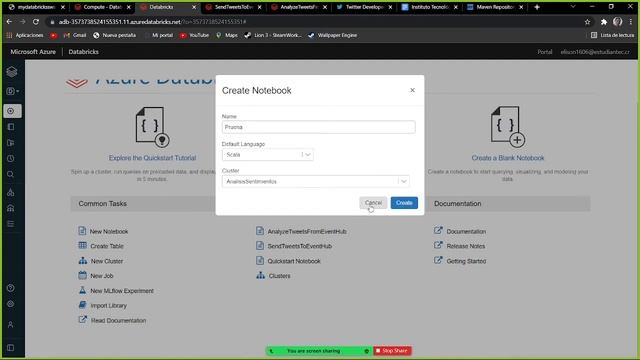640x360 pixels.
Task: Click the Databricks logo icon in sidebar
Action: click(x=11, y=71)
